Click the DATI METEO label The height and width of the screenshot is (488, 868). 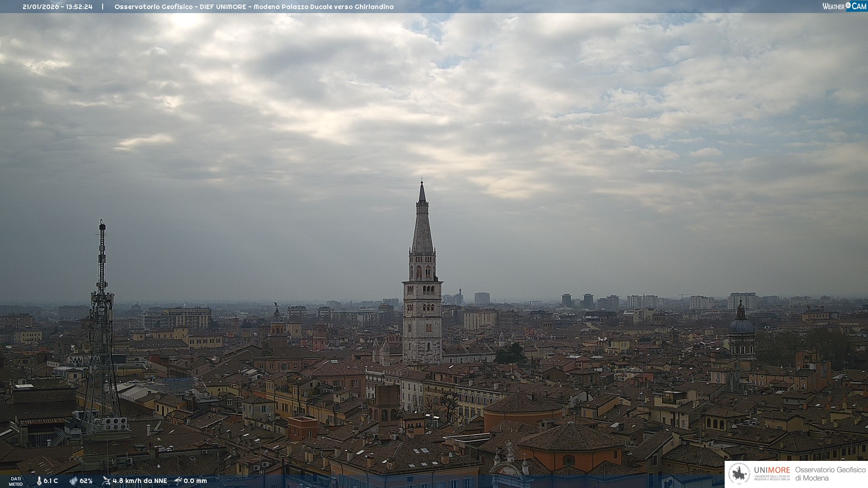tap(16, 481)
